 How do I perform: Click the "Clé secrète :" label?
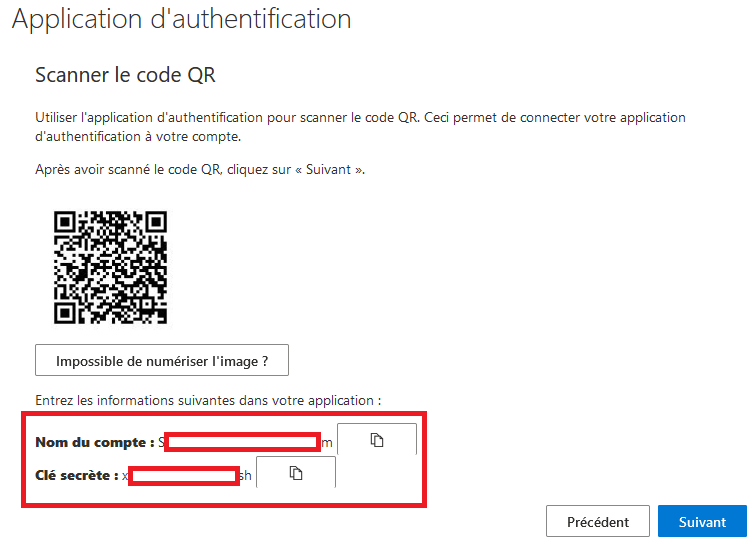coord(77,476)
